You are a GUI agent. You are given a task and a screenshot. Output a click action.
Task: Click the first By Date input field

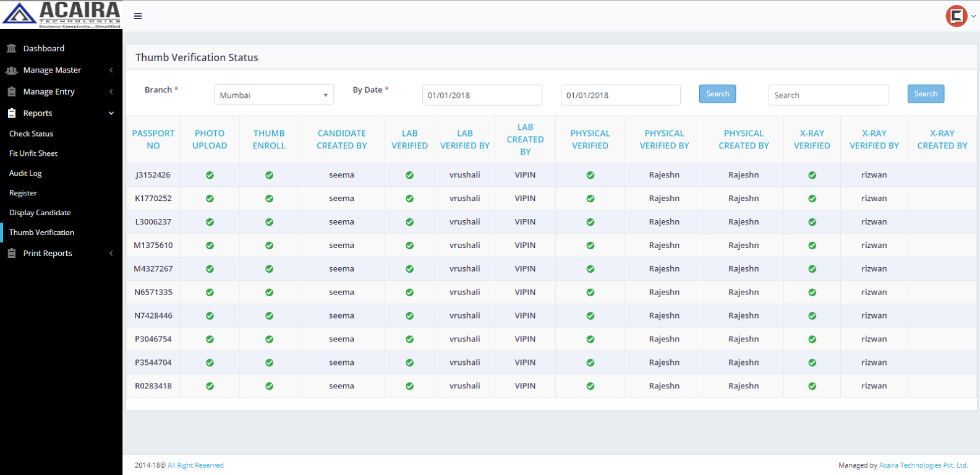[482, 95]
